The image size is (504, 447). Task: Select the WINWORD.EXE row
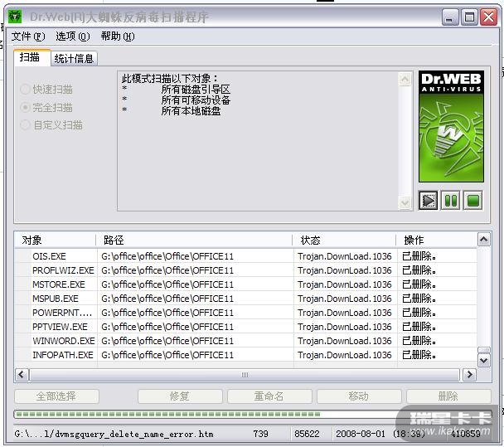(x=245, y=341)
